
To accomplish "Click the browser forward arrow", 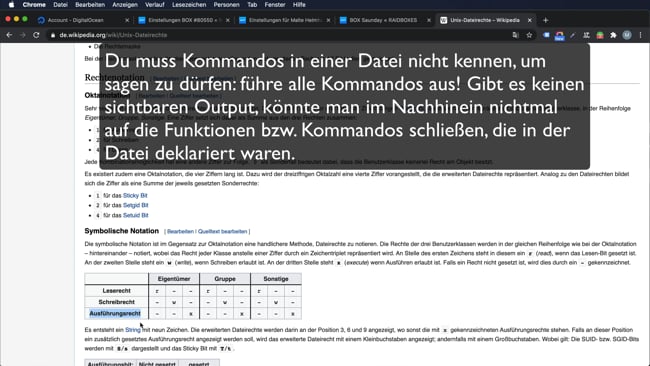I will coord(23,35).
